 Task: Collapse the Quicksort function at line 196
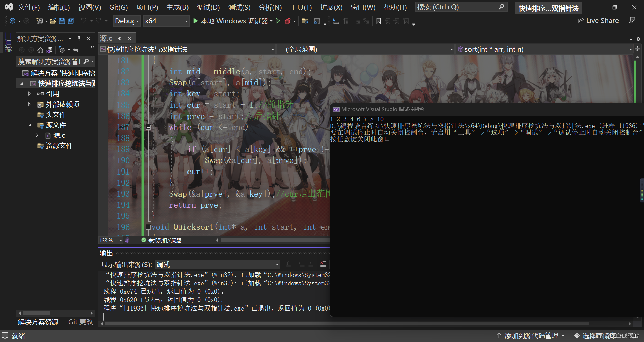click(x=148, y=227)
